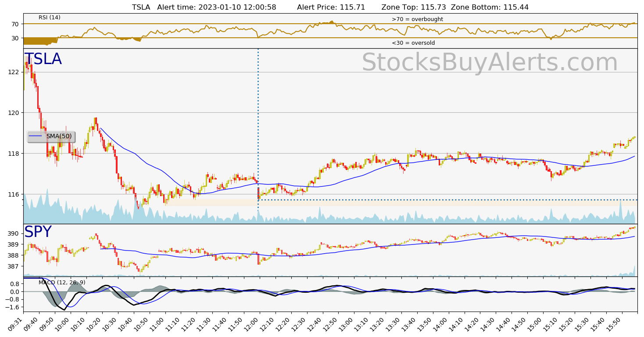Click the TSLA price axis label 120
This screenshot has height=337, width=644.
[14, 113]
